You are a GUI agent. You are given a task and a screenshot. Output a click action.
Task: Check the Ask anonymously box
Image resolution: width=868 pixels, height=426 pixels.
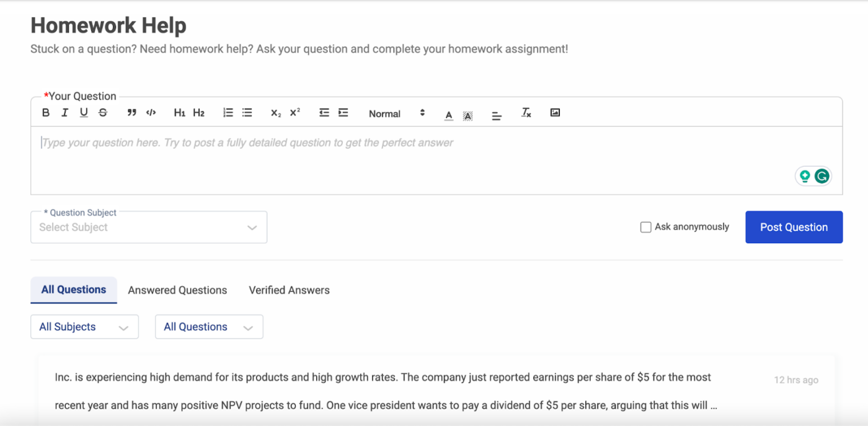[x=645, y=227]
